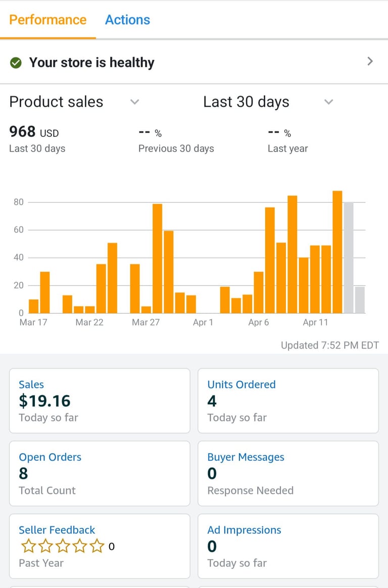
Task: Switch to the Actions tab
Action: tap(127, 20)
